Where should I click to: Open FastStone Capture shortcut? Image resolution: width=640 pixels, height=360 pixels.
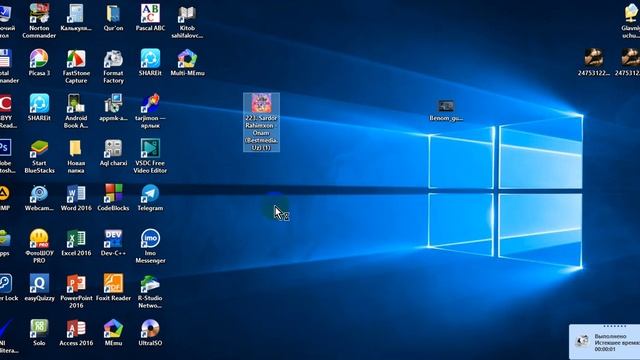(76, 66)
